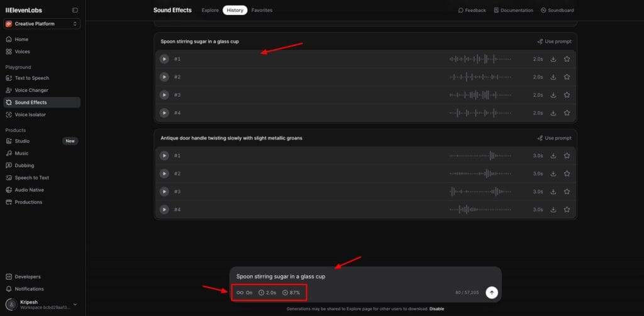
Task: Open the 87% prompt influence setting
Action: pos(291,293)
